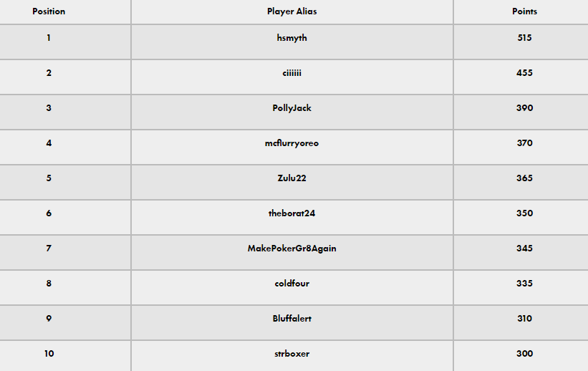Click the Player Alias column header

pyautogui.click(x=291, y=11)
